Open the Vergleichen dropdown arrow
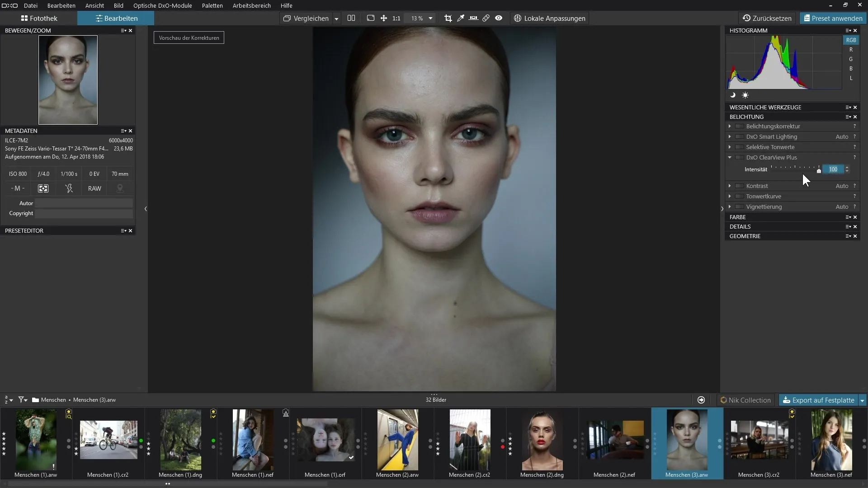868x488 pixels. (336, 19)
